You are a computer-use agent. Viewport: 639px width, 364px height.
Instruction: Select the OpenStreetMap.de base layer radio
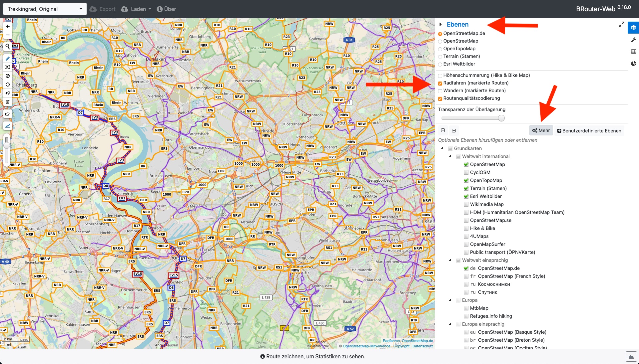(x=440, y=34)
